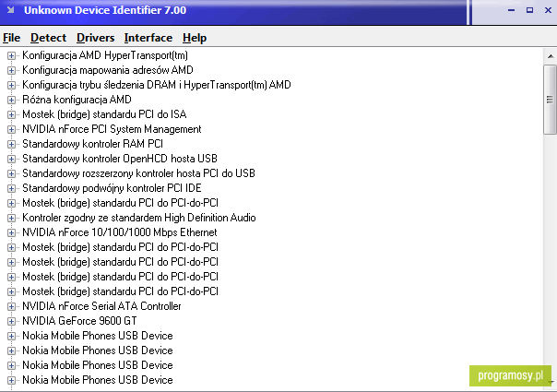Select Standardowy podwójny kontroler PCI IDE
Screen dimensions: 557x392
click(x=112, y=188)
